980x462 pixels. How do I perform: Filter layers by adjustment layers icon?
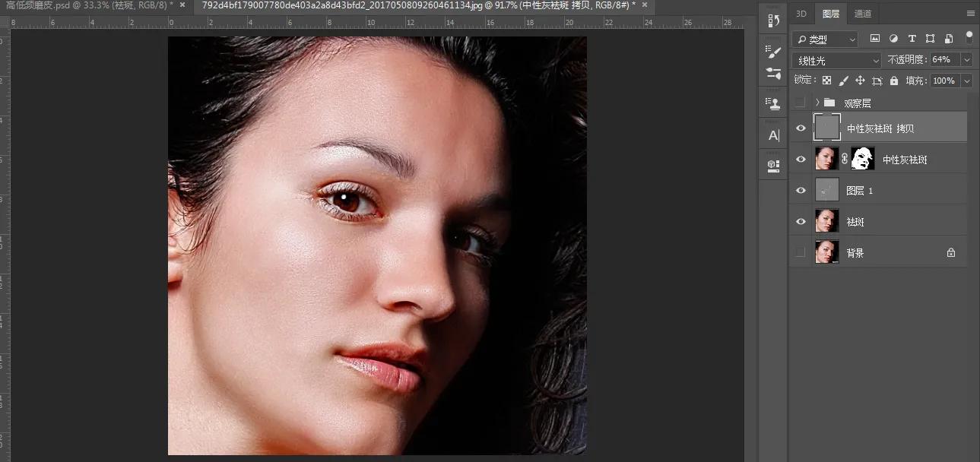coord(893,39)
